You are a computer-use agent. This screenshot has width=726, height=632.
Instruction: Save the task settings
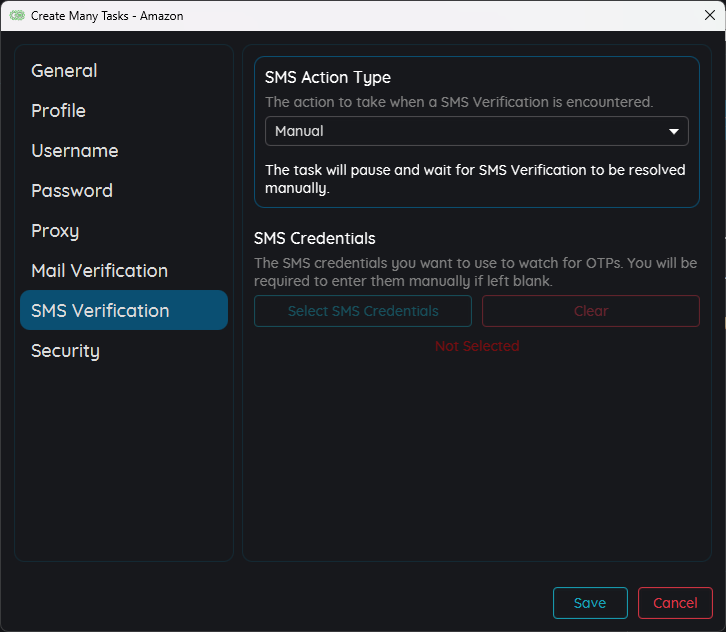click(x=590, y=603)
